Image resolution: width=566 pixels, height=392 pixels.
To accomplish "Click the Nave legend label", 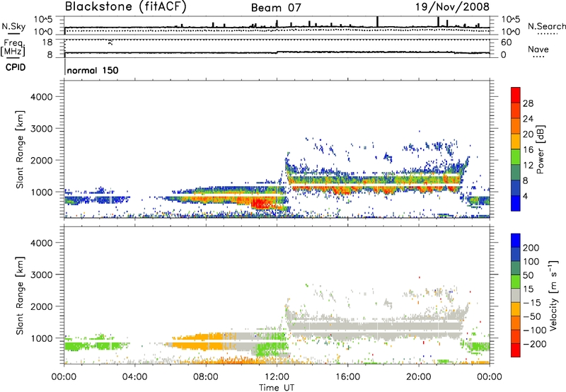I will click(x=538, y=49).
